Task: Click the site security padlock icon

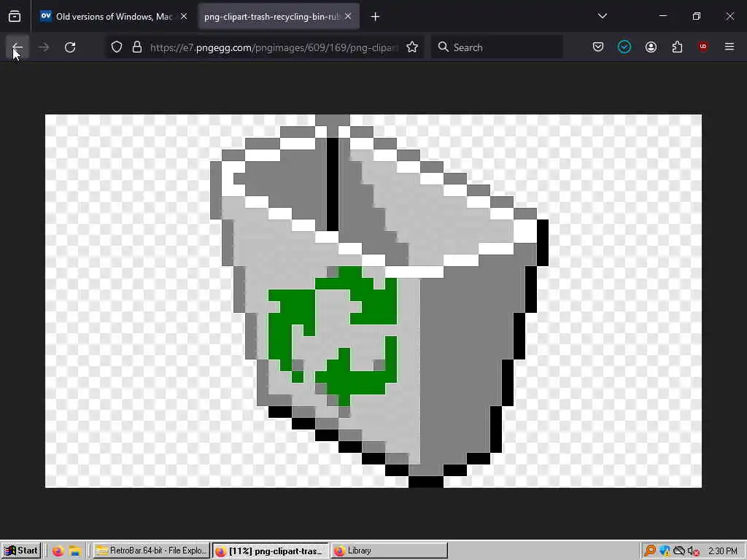Action: (137, 47)
